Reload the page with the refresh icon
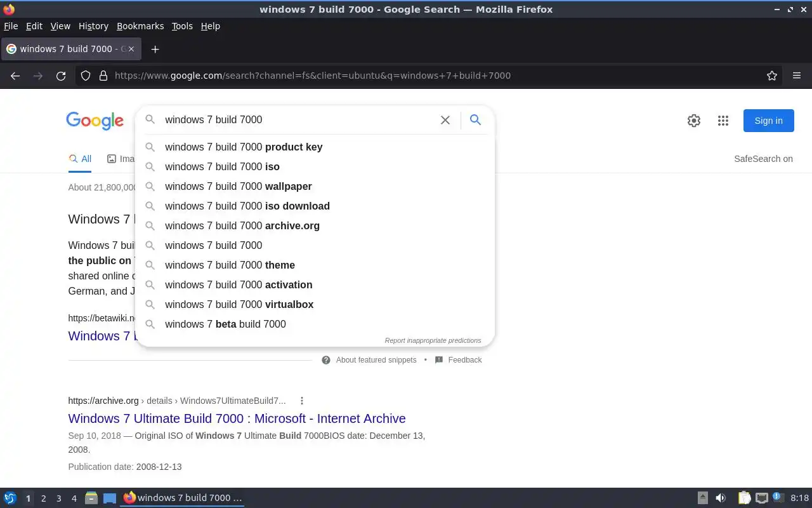The image size is (812, 508). (x=61, y=76)
